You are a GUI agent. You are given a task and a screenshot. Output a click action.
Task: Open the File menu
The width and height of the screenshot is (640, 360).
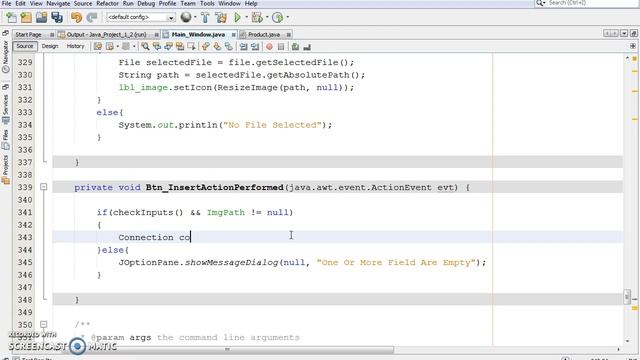pos(7,3)
